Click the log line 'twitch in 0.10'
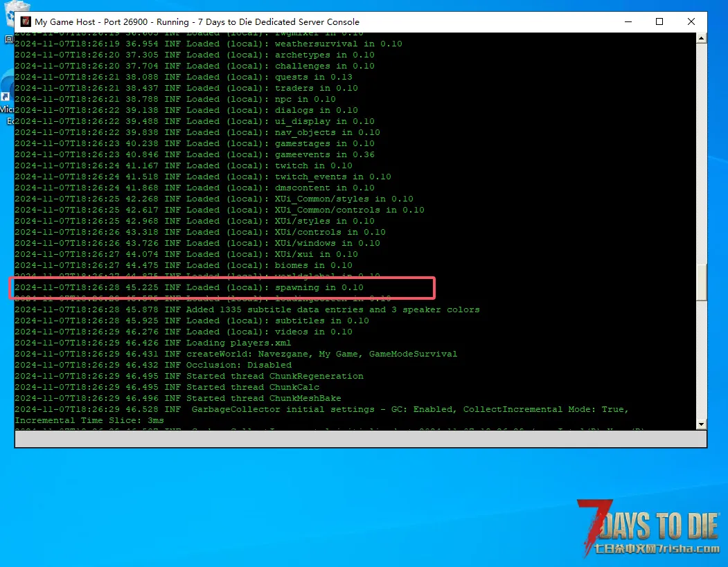728x567 pixels. tap(183, 165)
